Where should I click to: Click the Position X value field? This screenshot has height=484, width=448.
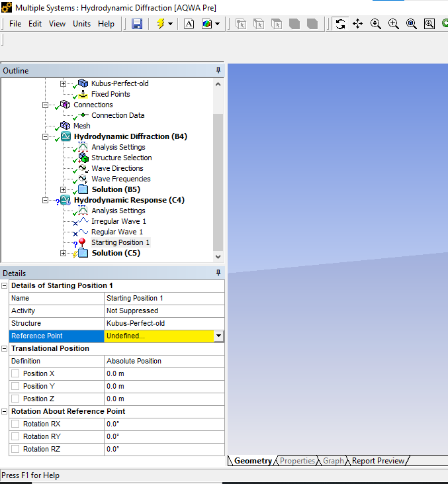[x=164, y=374]
